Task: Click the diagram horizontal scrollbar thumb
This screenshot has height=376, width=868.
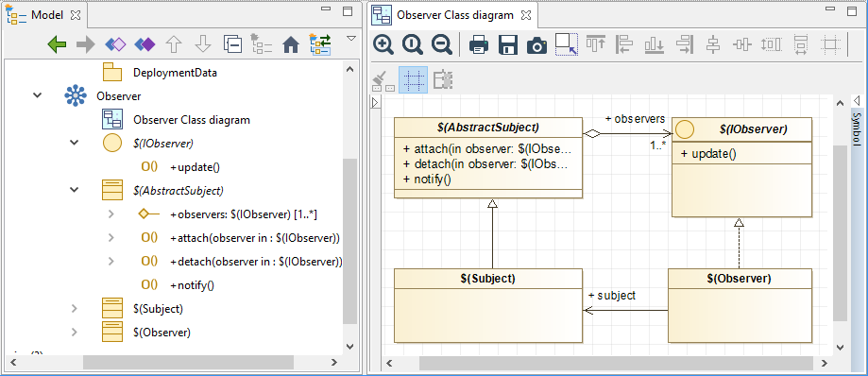Action: [616, 364]
